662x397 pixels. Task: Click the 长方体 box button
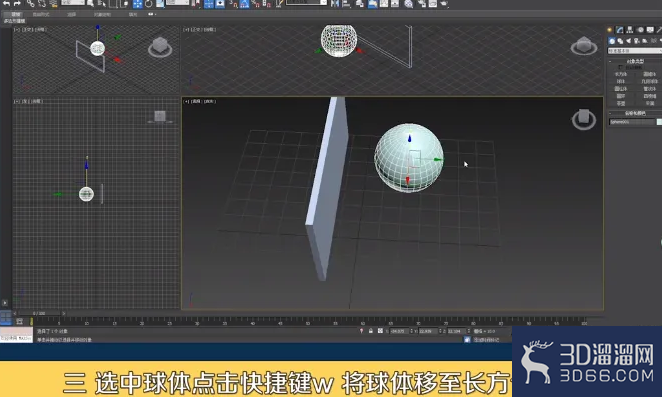[621, 74]
